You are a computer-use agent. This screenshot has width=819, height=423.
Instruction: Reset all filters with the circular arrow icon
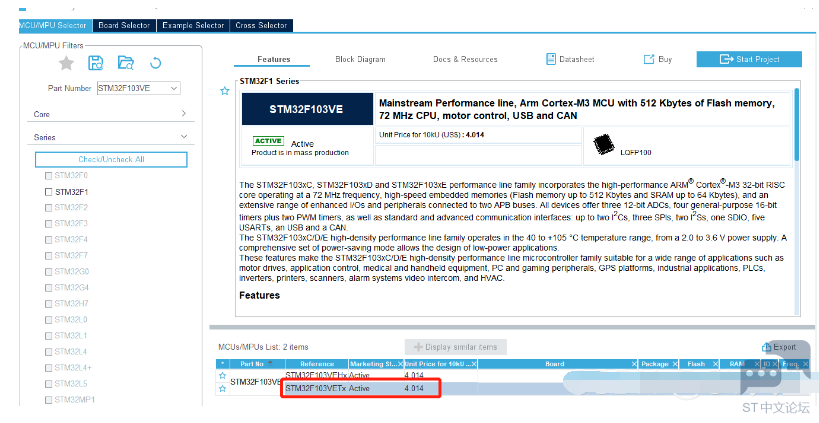tap(155, 63)
